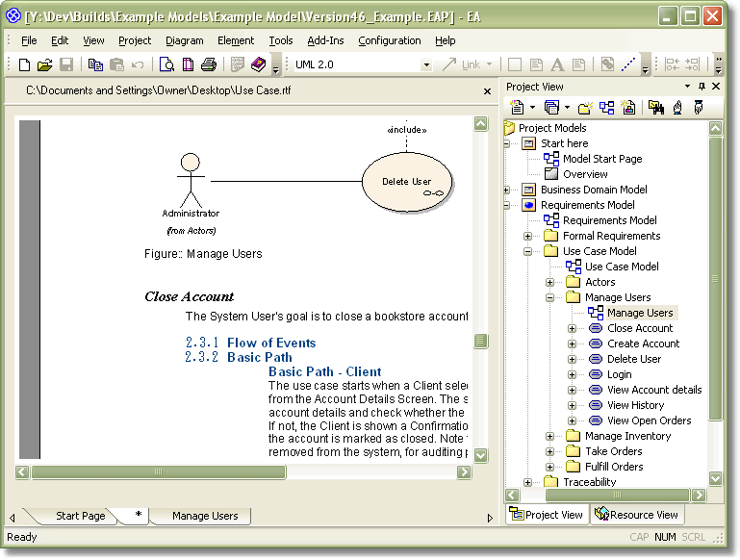This screenshot has width=740, height=560.
Task: Click the text 'A' icon in toolbar
Action: point(557,65)
